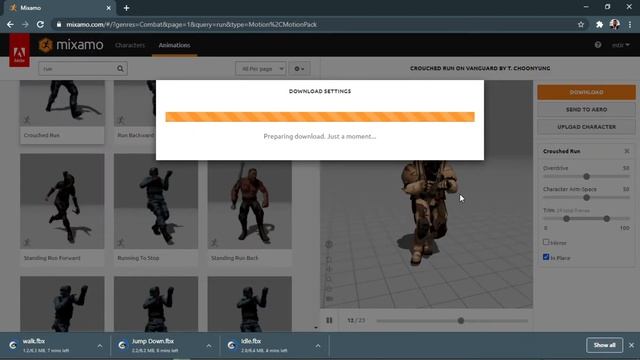Remove the Crouched Run animation with X
The height and width of the screenshot is (360, 640).
coord(627,151)
